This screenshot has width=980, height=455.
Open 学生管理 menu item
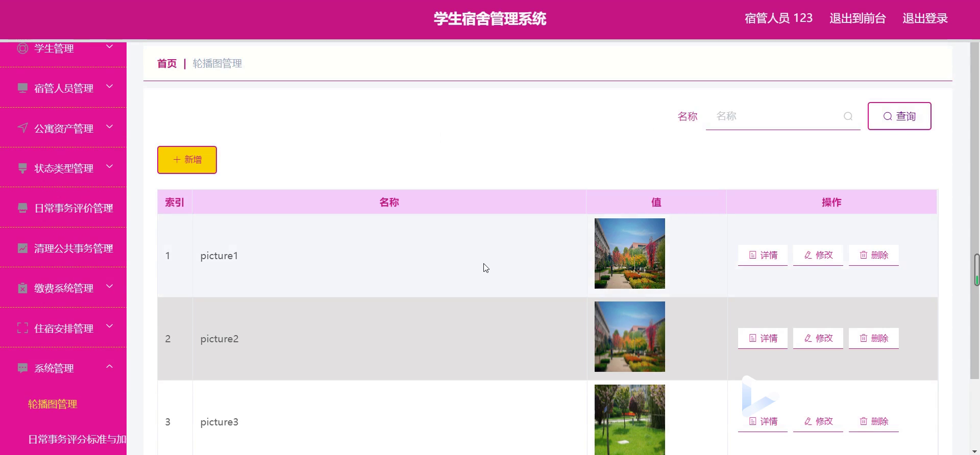pyautogui.click(x=63, y=48)
